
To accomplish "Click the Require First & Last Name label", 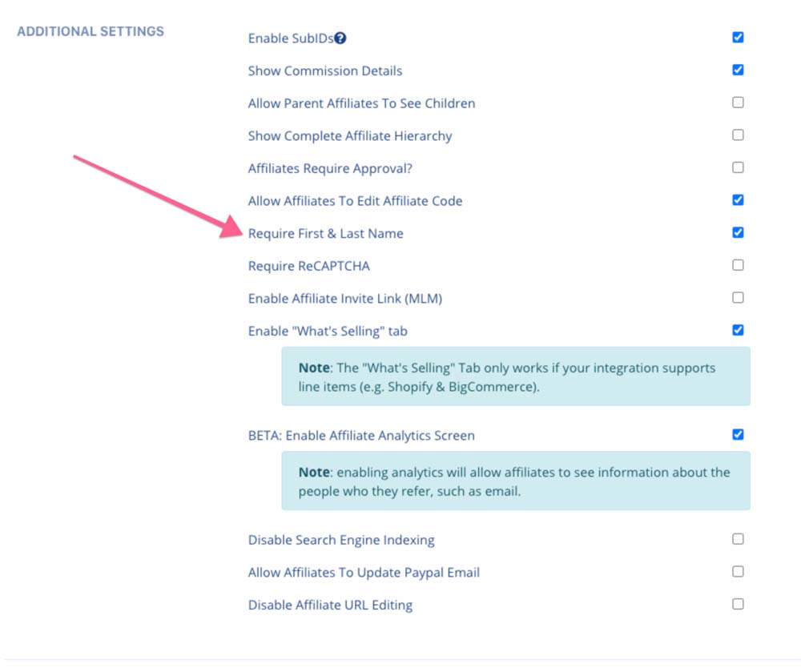I will (324, 233).
